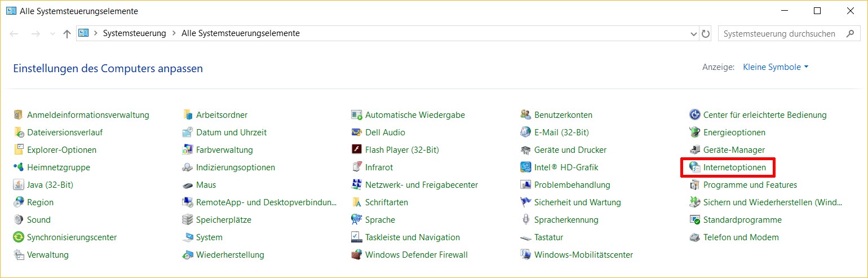Open the Kleine Symbole view dropdown
The height and width of the screenshot is (278, 868).
point(776,67)
